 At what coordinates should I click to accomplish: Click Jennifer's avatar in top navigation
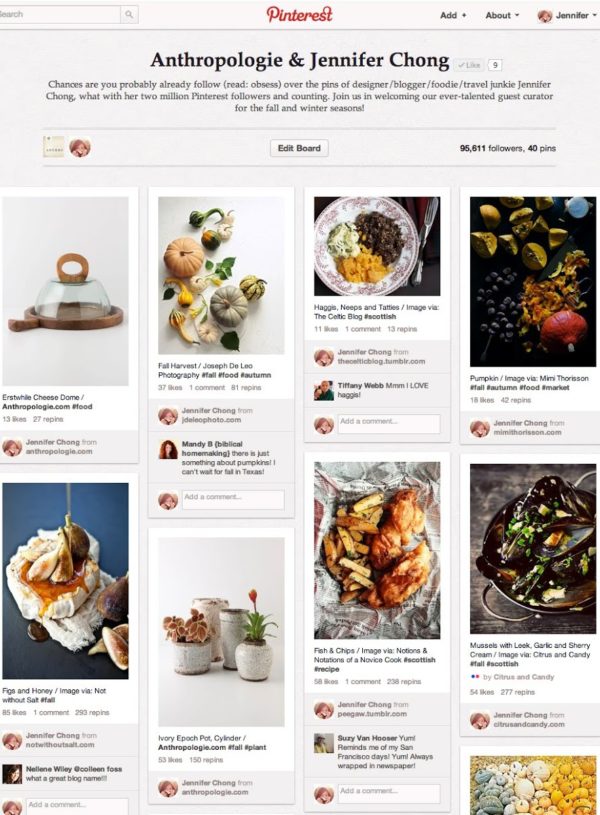tap(544, 16)
